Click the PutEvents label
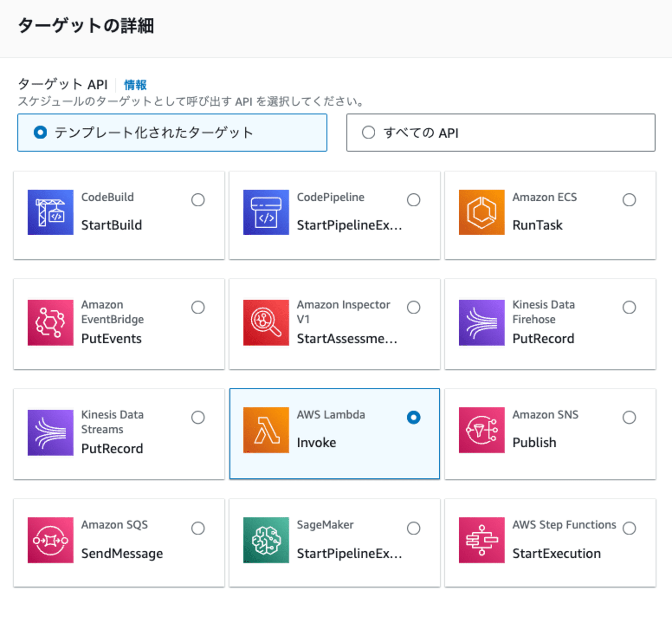This screenshot has height=623, width=672. coord(112,339)
